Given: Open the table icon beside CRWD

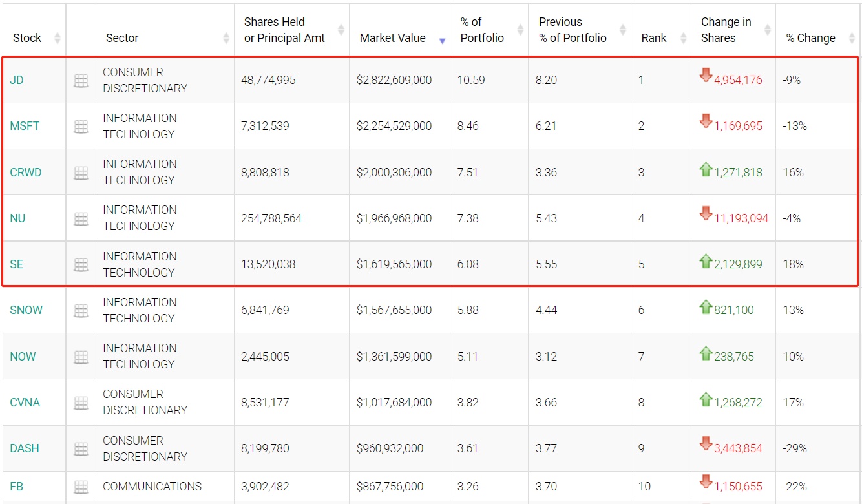Looking at the screenshot, I should coord(81,173).
